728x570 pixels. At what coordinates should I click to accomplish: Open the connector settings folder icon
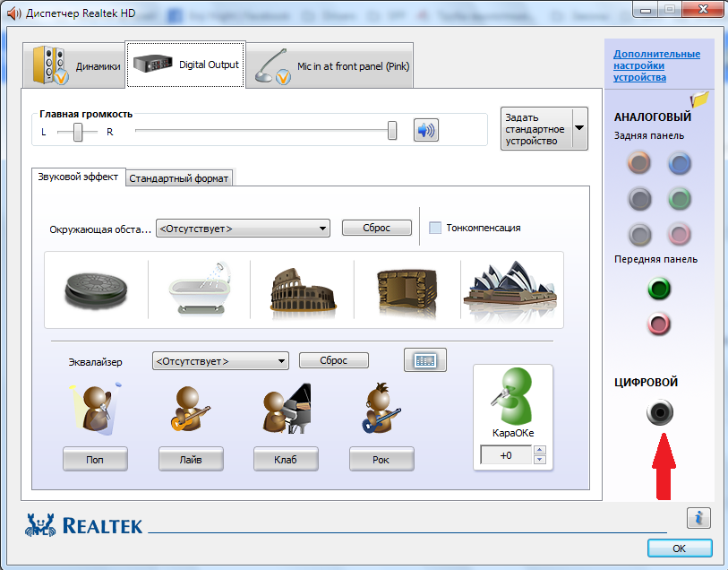(699, 99)
